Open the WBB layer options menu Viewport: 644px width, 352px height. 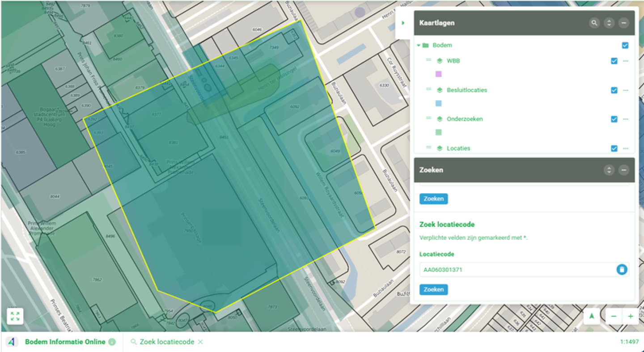[626, 61]
